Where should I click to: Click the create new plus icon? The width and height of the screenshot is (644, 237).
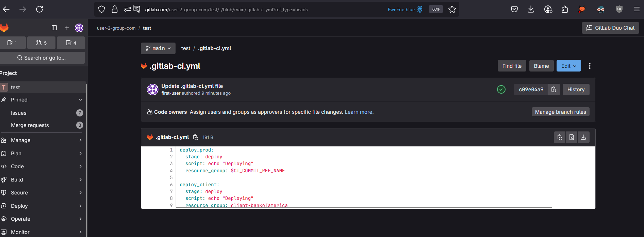67,28
